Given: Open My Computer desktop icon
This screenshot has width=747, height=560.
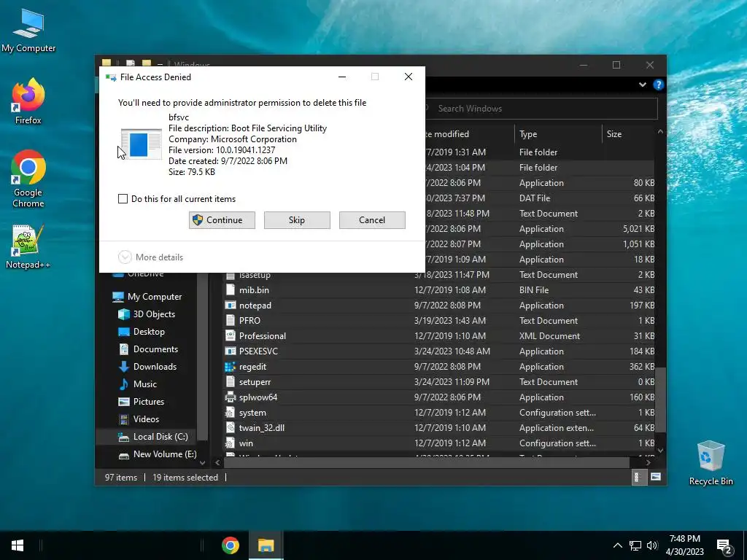Looking at the screenshot, I should click(x=28, y=31).
